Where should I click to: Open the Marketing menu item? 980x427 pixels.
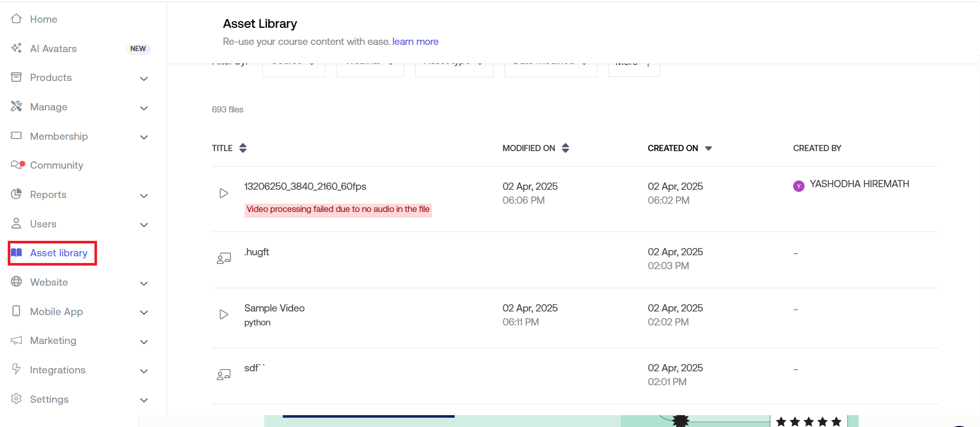point(53,340)
